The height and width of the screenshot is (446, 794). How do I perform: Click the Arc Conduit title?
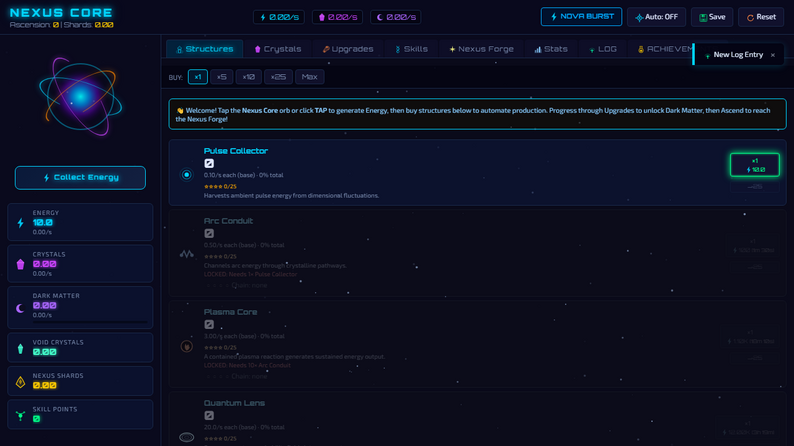pyautogui.click(x=228, y=221)
